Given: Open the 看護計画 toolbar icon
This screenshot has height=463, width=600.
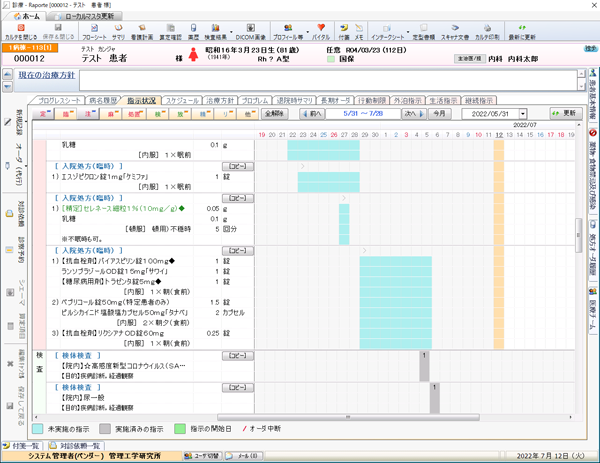Looking at the screenshot, I should pos(142,31).
